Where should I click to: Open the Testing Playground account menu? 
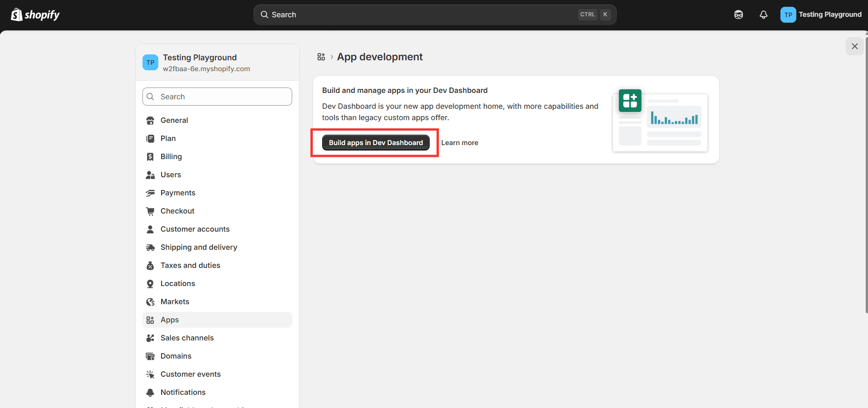tap(821, 15)
